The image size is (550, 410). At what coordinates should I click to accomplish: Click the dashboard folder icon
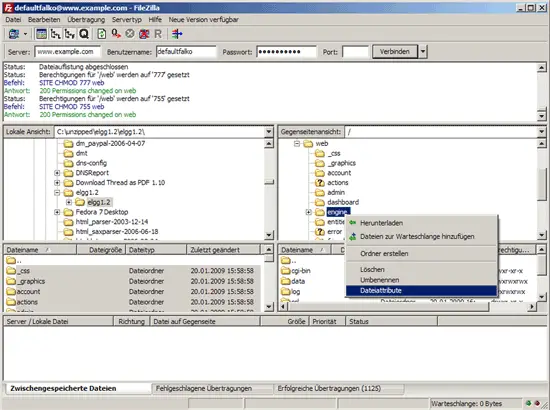pos(320,202)
